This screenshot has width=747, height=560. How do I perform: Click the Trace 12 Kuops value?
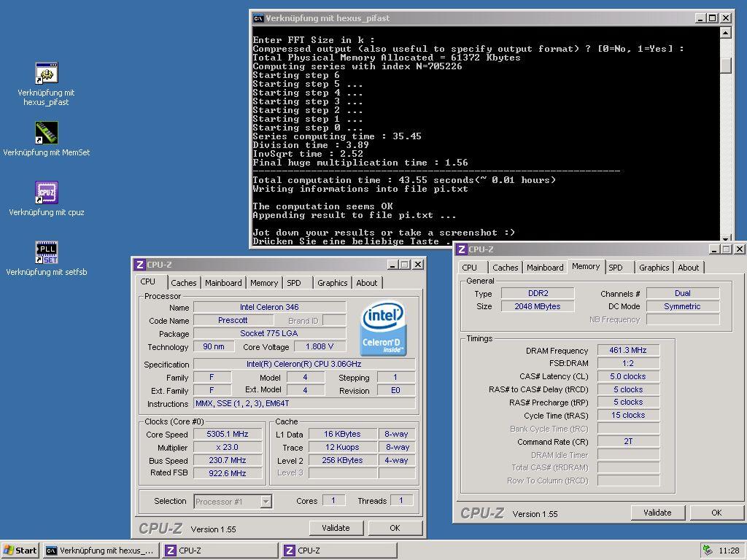click(x=343, y=448)
